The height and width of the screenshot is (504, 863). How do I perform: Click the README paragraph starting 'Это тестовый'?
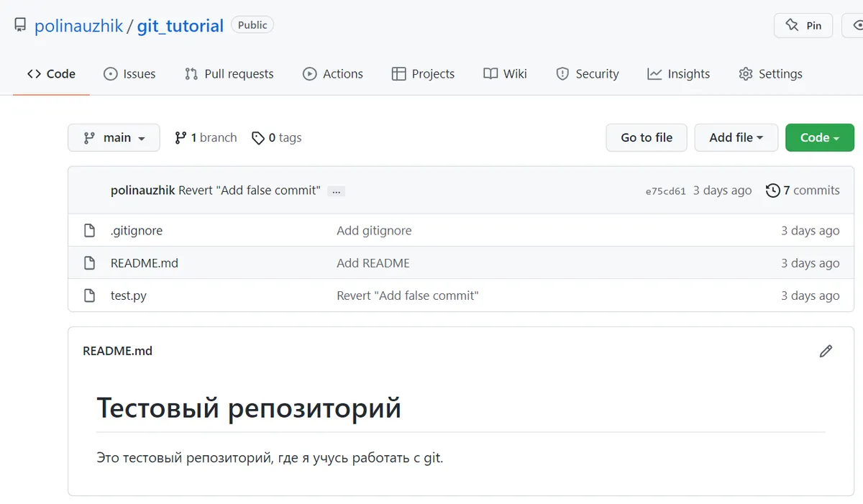[270, 458]
